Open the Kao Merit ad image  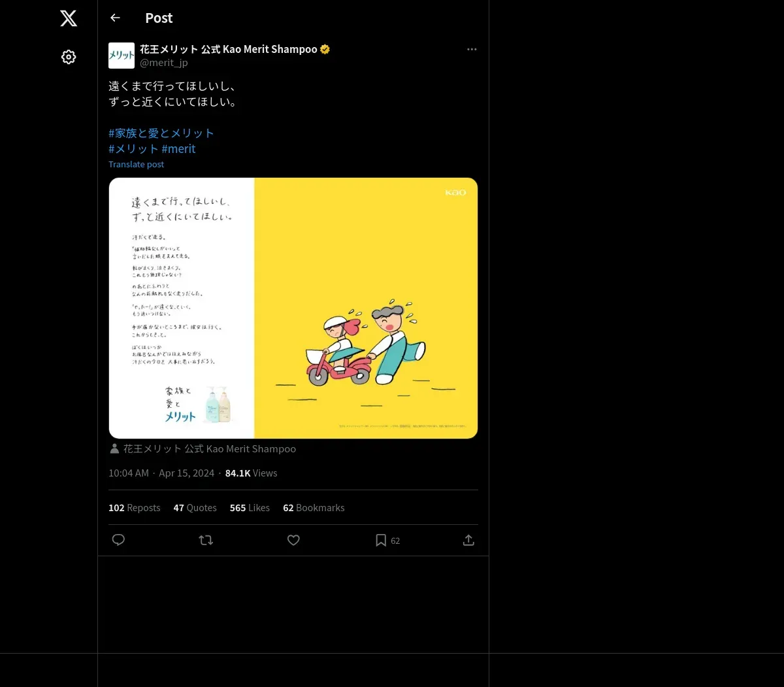(x=293, y=308)
